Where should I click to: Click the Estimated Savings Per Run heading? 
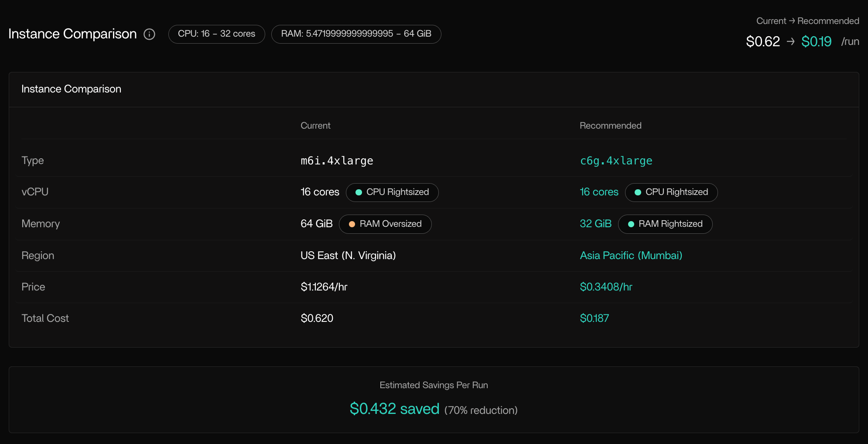(x=434, y=385)
